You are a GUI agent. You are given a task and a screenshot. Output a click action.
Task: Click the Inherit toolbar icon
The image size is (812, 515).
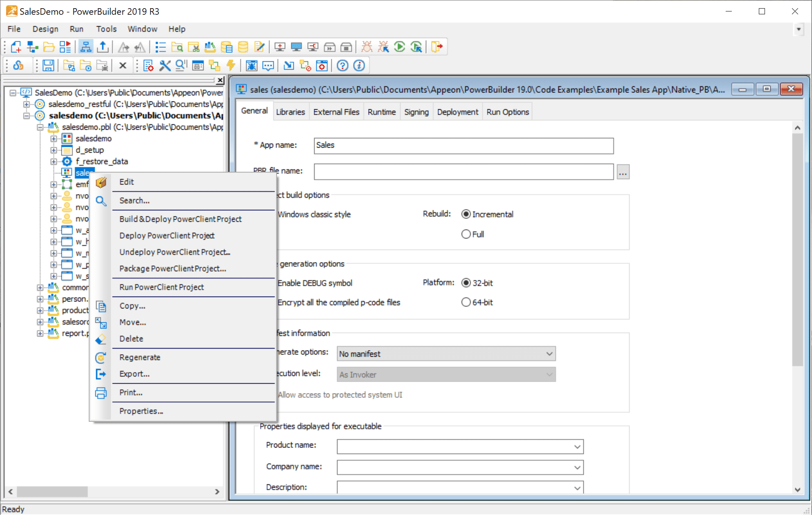32,47
